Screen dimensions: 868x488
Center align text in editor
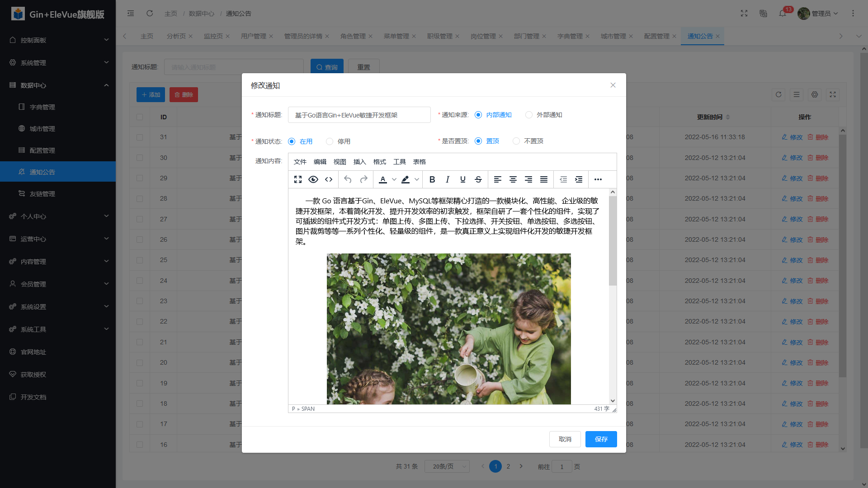tap(513, 179)
